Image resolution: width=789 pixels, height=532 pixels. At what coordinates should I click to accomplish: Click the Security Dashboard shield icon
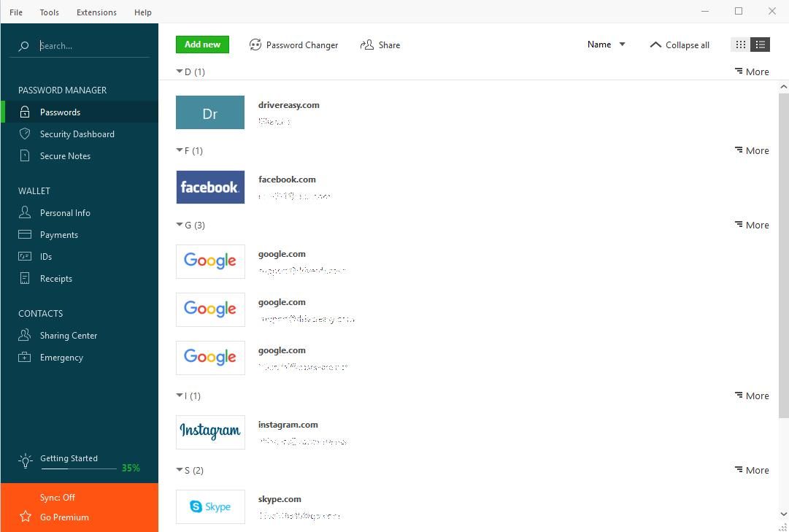(25, 134)
